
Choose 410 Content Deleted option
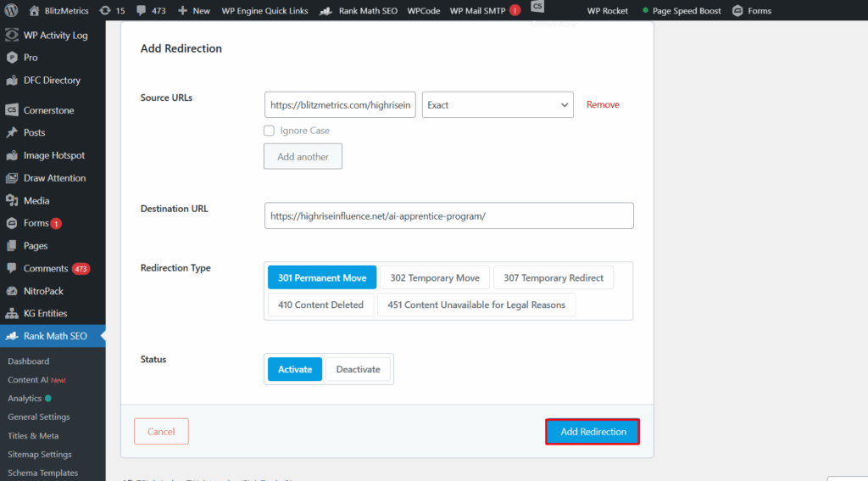320,305
